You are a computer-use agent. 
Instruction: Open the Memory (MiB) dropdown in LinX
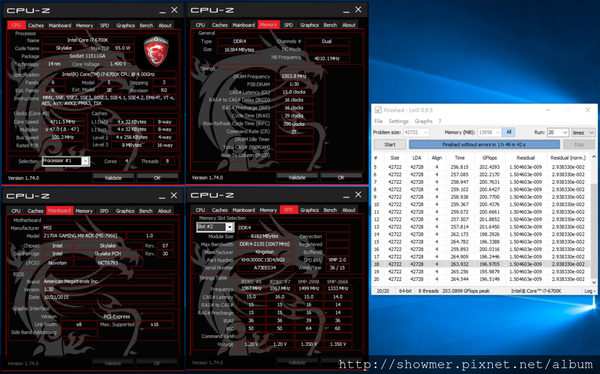pyautogui.click(x=497, y=132)
